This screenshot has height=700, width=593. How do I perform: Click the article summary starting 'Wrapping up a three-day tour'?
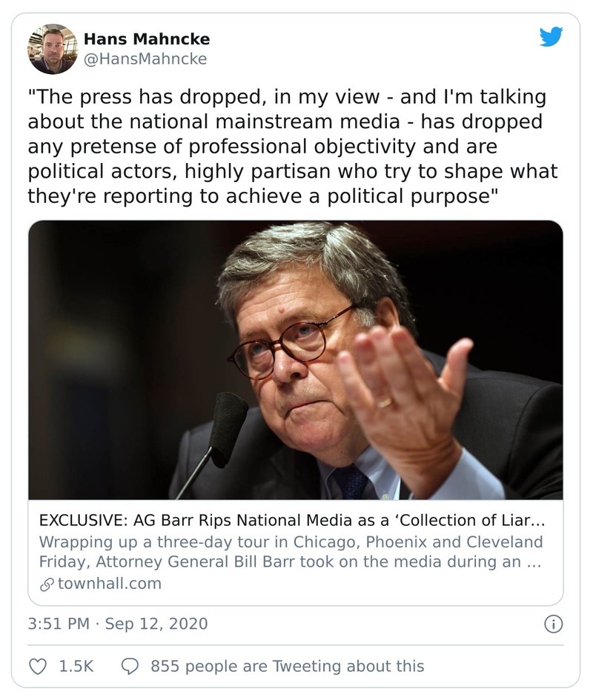(x=290, y=552)
